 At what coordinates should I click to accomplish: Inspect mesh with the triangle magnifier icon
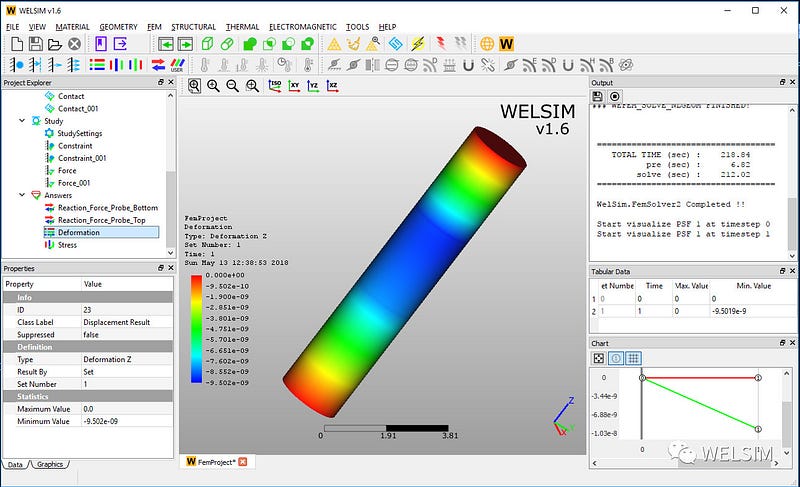pos(373,44)
